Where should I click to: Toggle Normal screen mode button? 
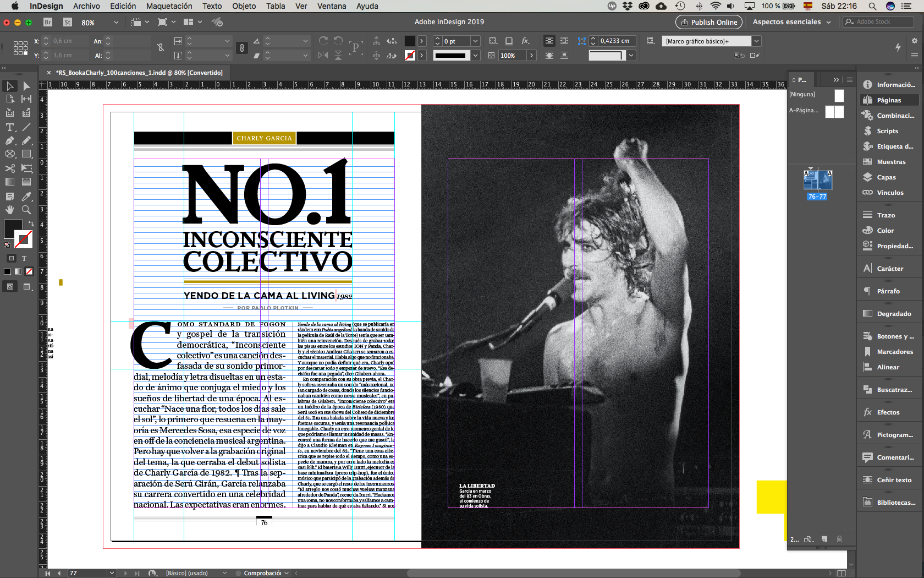(x=10, y=286)
